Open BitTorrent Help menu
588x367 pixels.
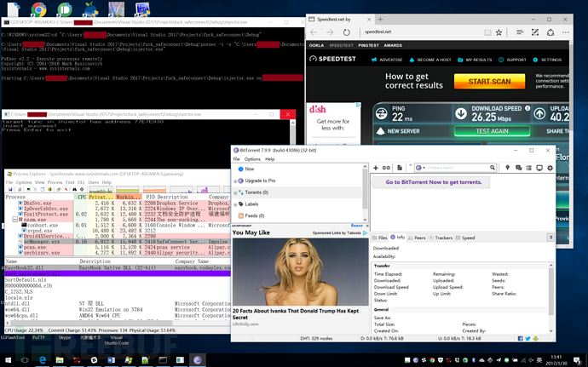click(x=269, y=159)
